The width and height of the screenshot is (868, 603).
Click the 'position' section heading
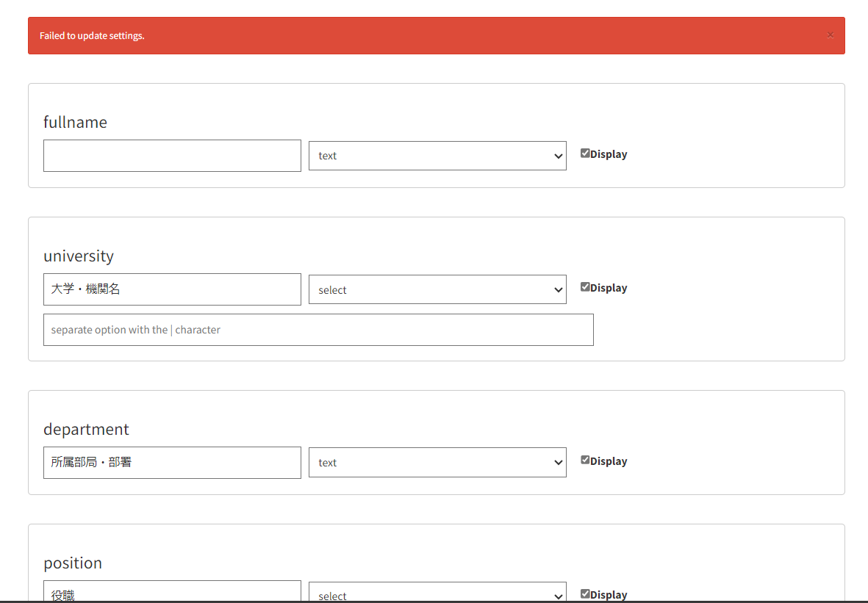tap(73, 563)
